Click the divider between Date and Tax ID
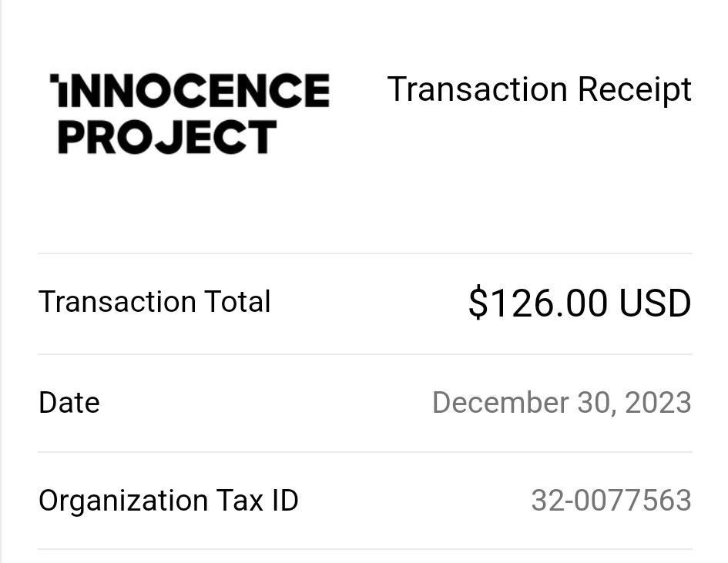 365,451
